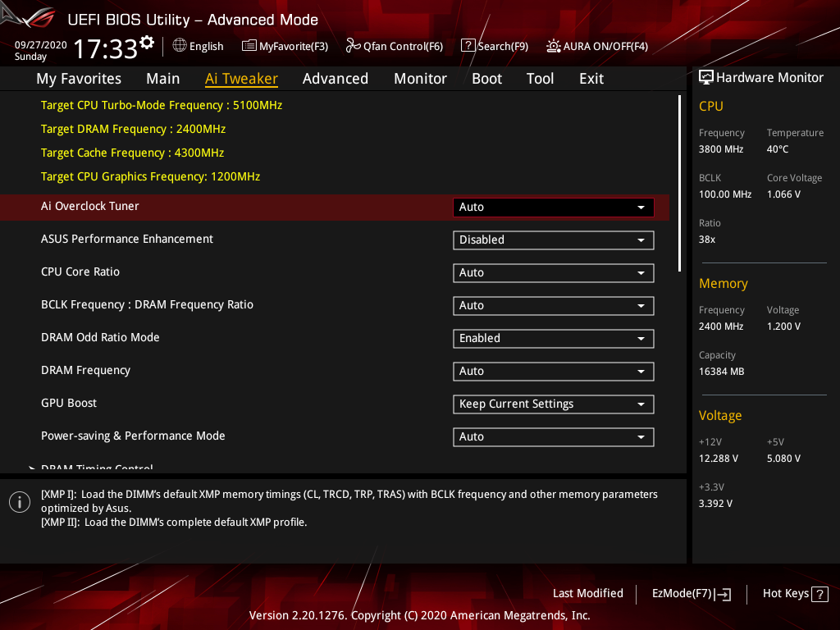Select Power-saving & Performance Mode label
840x630 pixels.
[x=133, y=436]
